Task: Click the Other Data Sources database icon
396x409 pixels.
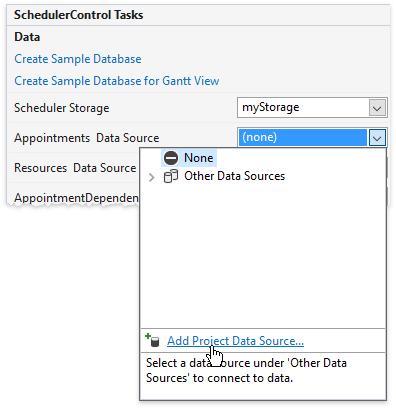Action: pyautogui.click(x=171, y=176)
